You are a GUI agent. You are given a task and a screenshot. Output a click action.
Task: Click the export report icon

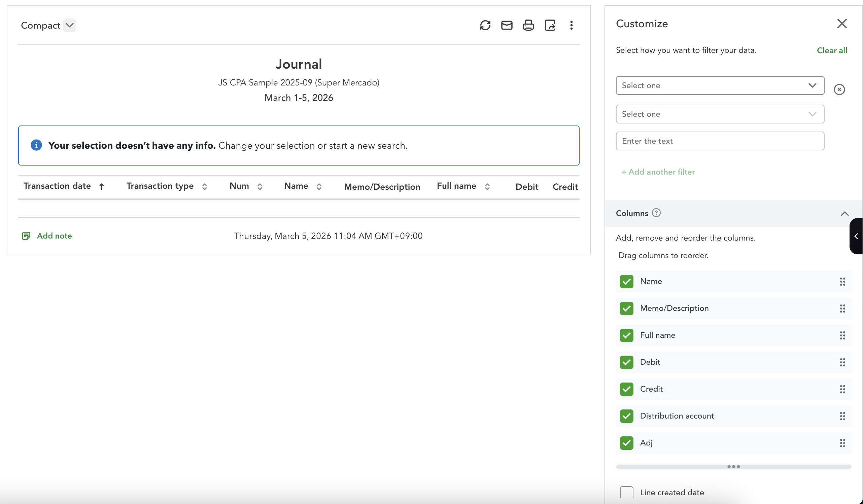click(550, 25)
